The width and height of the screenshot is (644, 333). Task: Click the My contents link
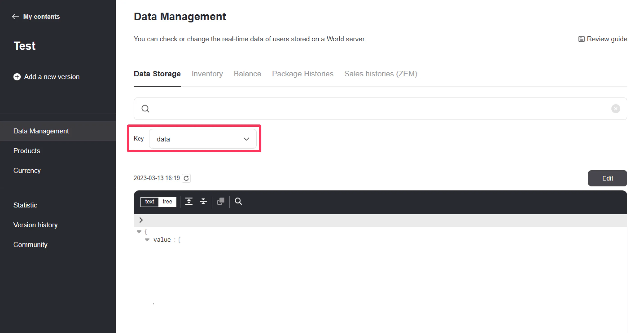[x=42, y=17]
